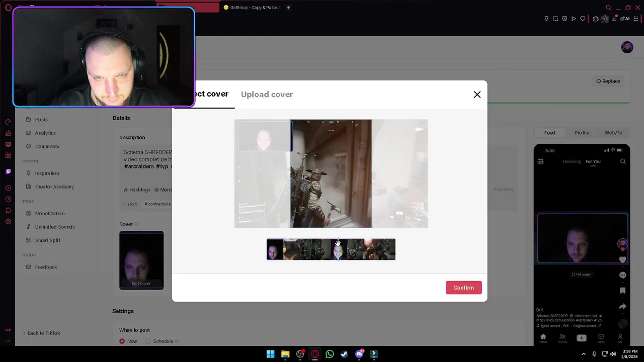
Task: Click the large cover preview image
Action: (331, 173)
